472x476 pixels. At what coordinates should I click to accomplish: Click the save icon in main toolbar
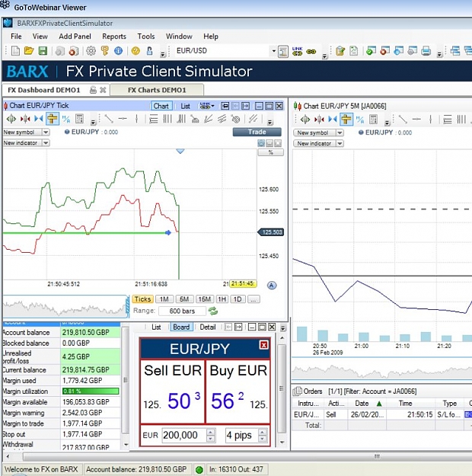point(43,51)
